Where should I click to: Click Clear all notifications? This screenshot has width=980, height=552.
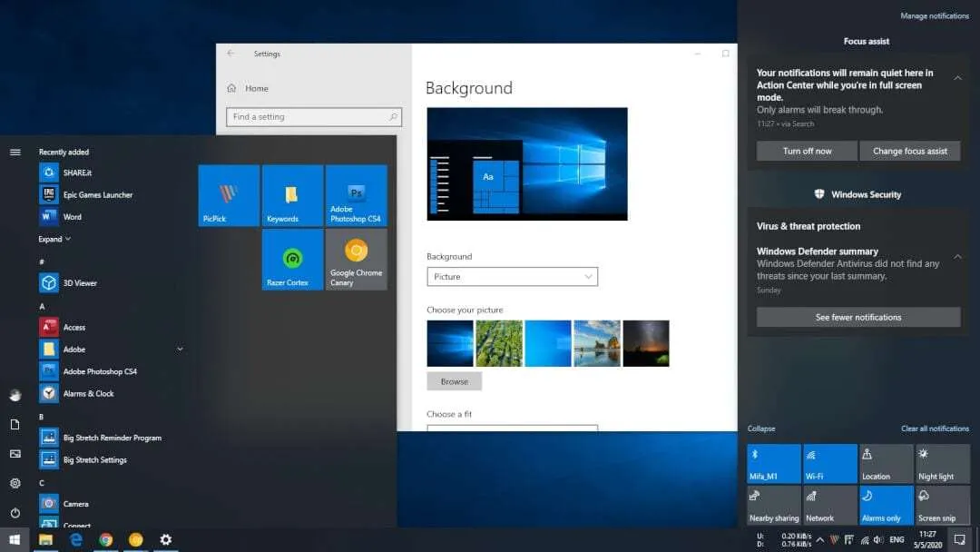pos(935,429)
